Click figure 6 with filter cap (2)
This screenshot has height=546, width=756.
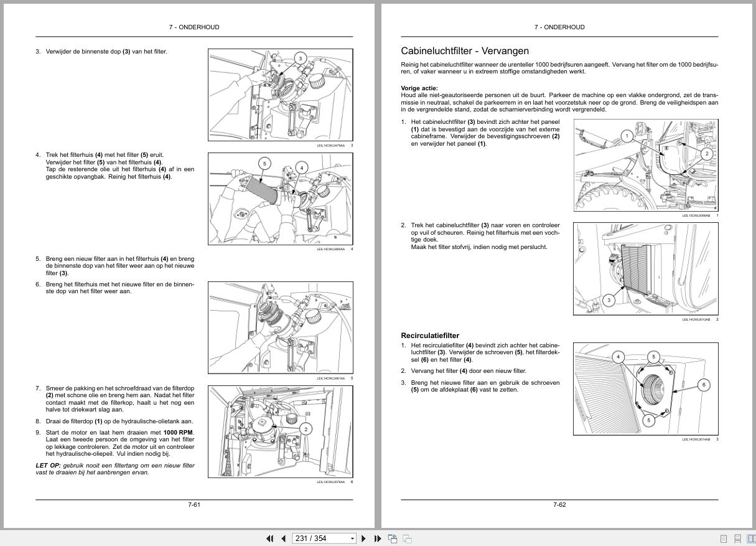(280, 431)
